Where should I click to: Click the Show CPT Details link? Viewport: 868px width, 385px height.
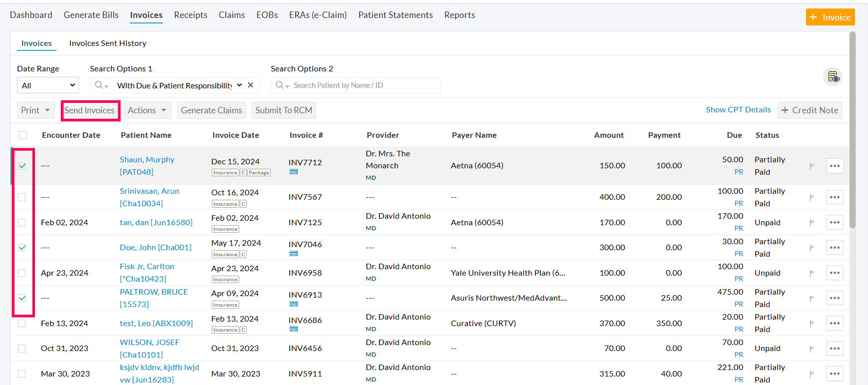tap(738, 110)
